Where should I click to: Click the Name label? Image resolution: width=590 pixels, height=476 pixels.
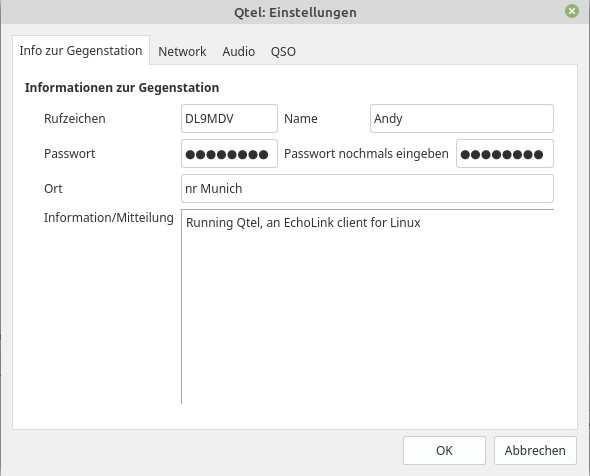pos(301,119)
